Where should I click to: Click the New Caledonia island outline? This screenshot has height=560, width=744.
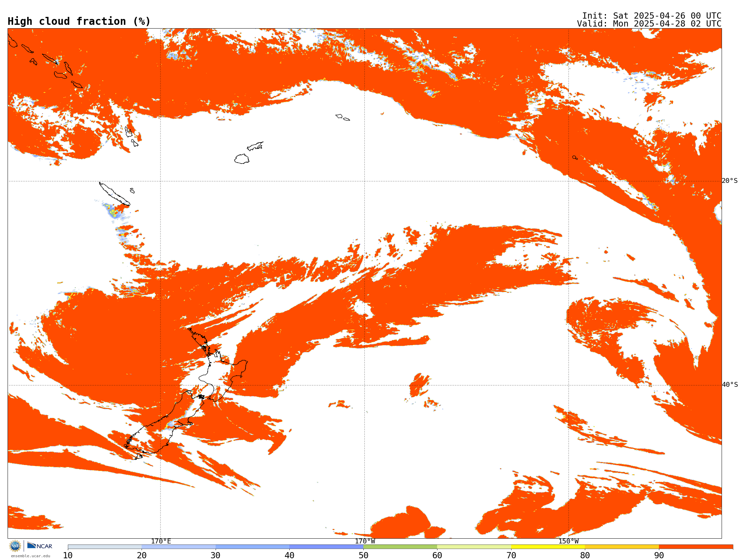pyautogui.click(x=114, y=194)
